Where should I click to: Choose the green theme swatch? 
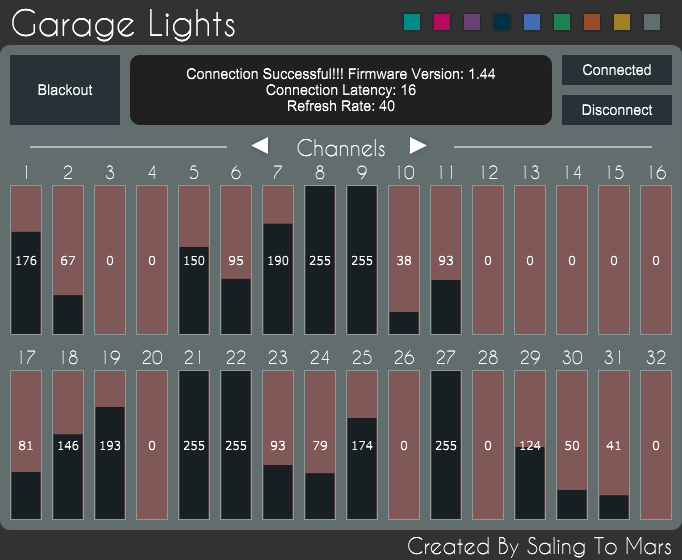[x=562, y=22]
